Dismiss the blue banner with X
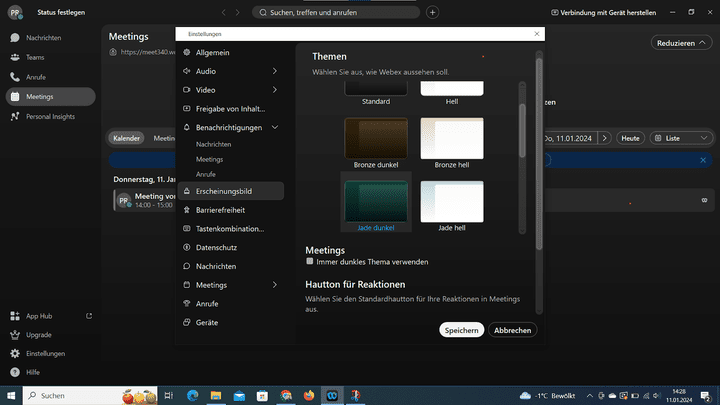Viewport: 720px width, 405px height. click(703, 160)
